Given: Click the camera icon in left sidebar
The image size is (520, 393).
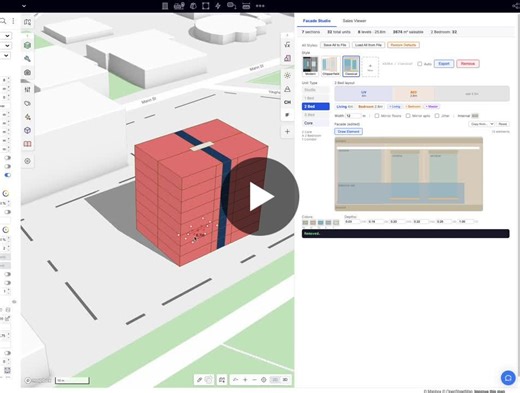Looking at the screenshot, I should point(27,72).
